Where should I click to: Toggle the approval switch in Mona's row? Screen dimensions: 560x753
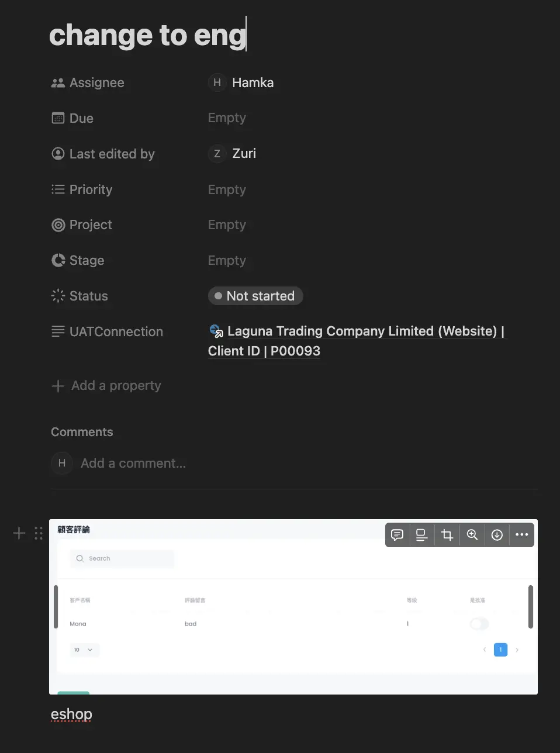479,624
